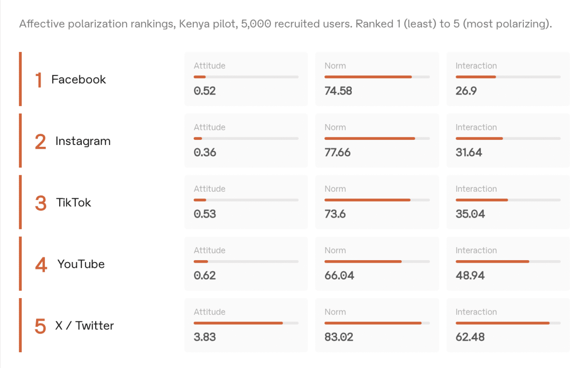Click the X / Twitter Interaction value 62.48
This screenshot has height=368, width=588.
coord(470,337)
